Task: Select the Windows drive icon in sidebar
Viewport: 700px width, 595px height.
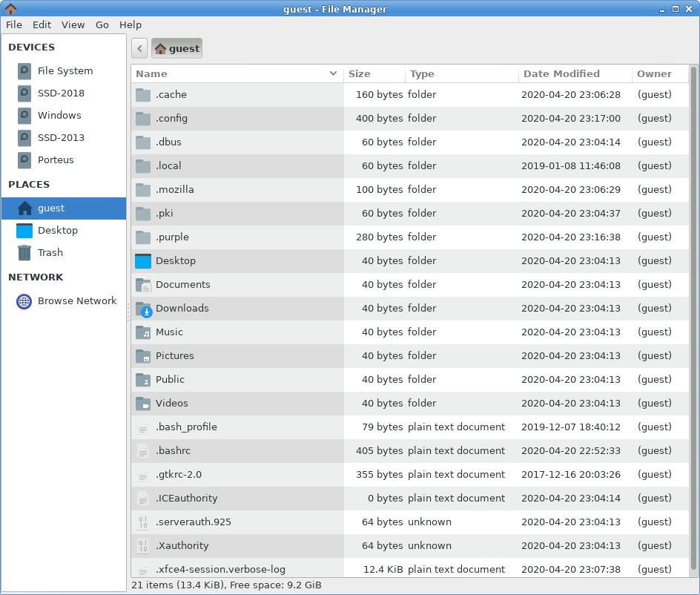Action: click(24, 116)
